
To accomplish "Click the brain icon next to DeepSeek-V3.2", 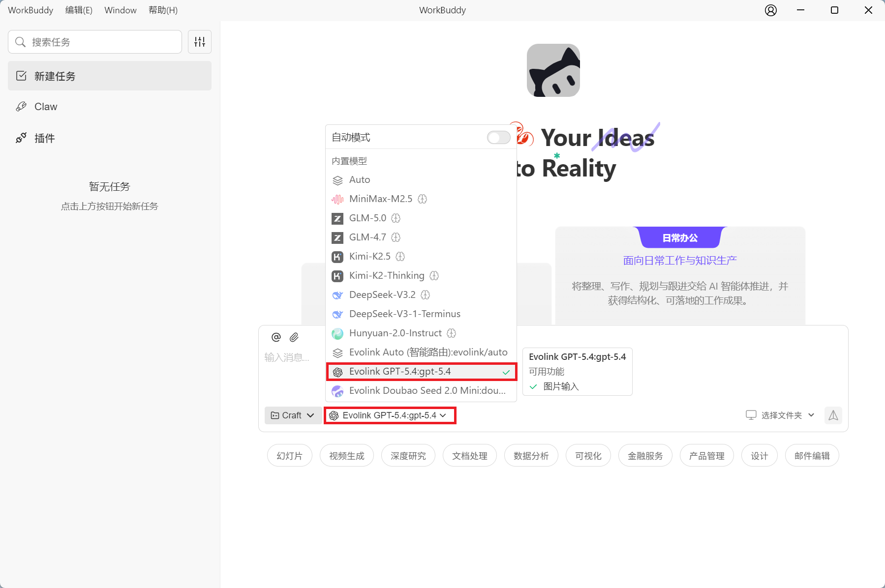I will point(426,294).
